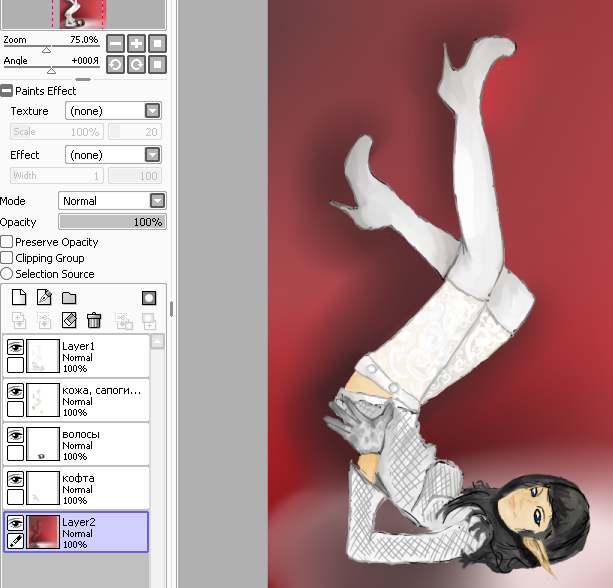Viewport: 613px width, 588px height.
Task: Open the Effect dropdown
Action: click(152, 155)
